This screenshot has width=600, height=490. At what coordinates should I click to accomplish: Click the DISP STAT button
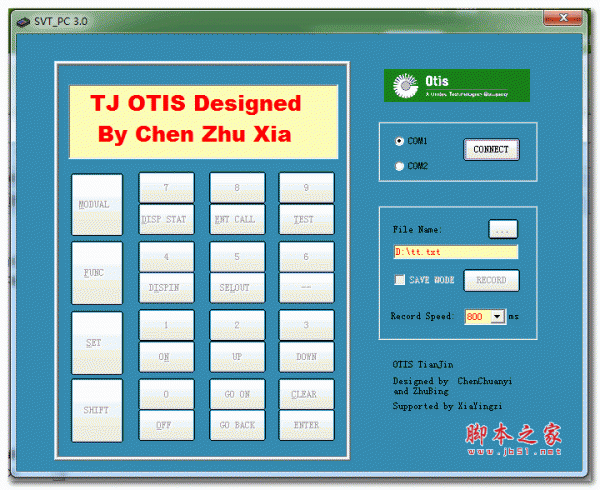[x=166, y=219]
